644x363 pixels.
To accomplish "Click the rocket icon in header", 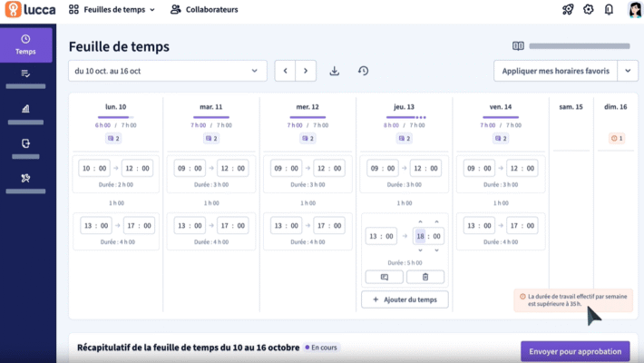I will [568, 9].
